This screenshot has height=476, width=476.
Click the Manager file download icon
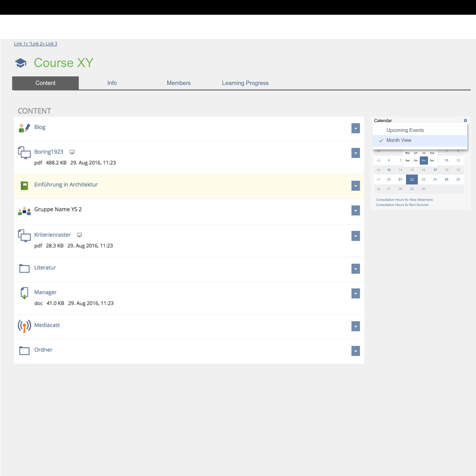(24, 293)
